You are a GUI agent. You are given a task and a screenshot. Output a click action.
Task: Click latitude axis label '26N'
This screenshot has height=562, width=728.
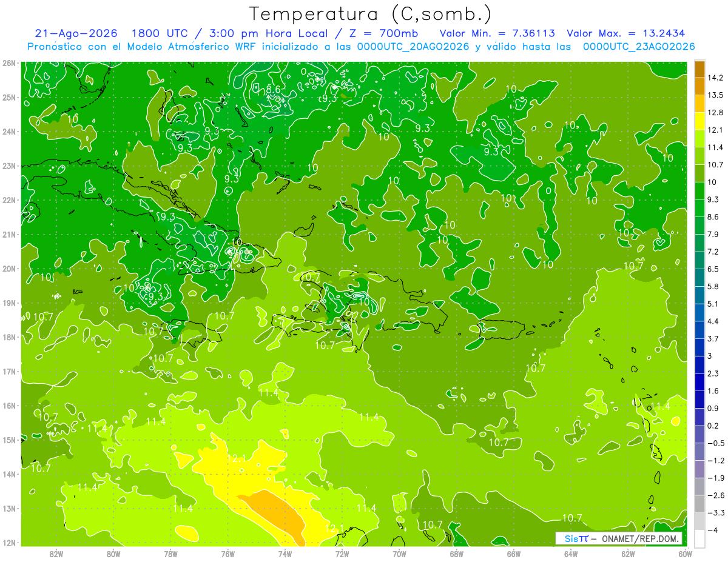[x=9, y=63]
